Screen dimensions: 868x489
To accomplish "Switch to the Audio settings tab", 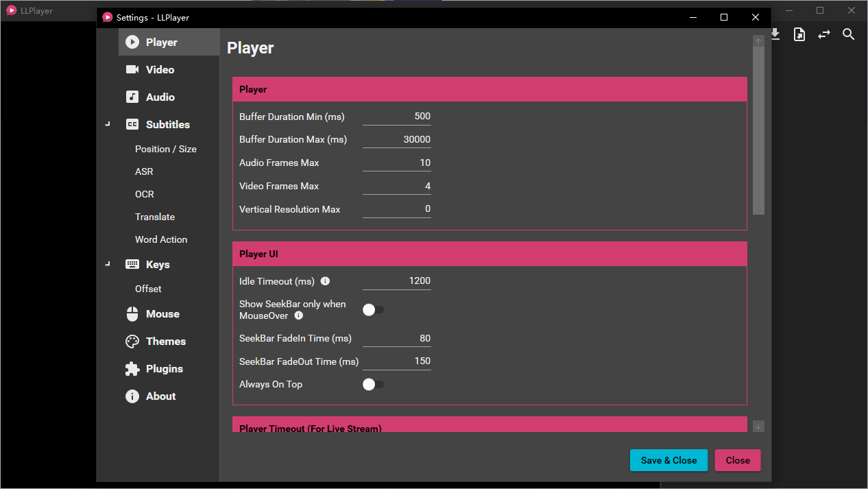I will [160, 97].
